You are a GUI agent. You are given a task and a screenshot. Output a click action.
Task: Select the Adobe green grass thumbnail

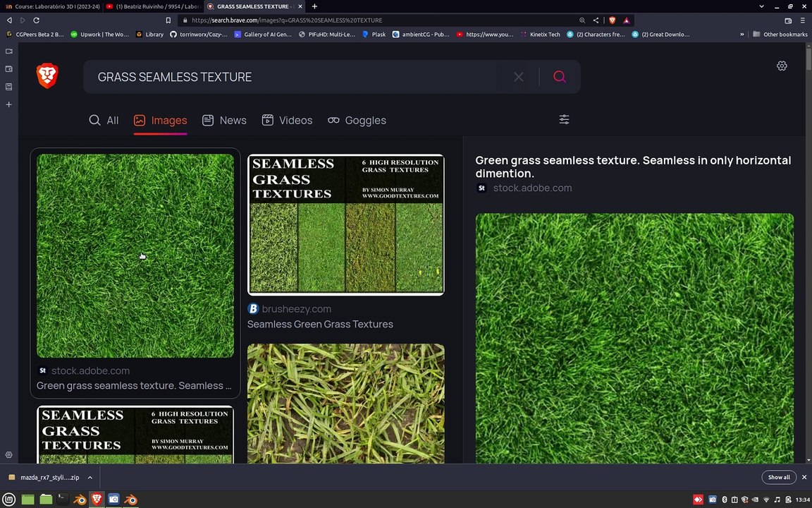pos(135,255)
